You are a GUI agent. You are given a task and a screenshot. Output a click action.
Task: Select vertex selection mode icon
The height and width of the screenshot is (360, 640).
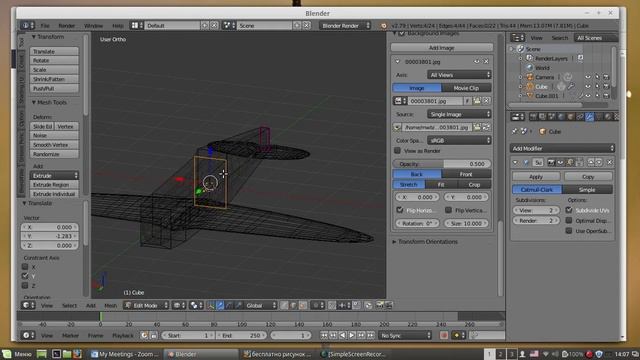(284, 305)
